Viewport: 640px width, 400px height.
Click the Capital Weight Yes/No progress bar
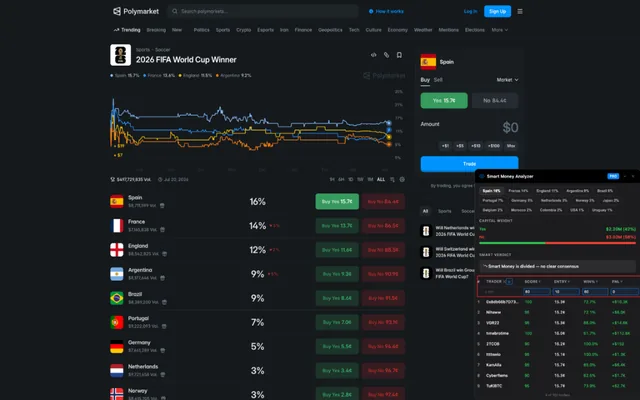557,243
